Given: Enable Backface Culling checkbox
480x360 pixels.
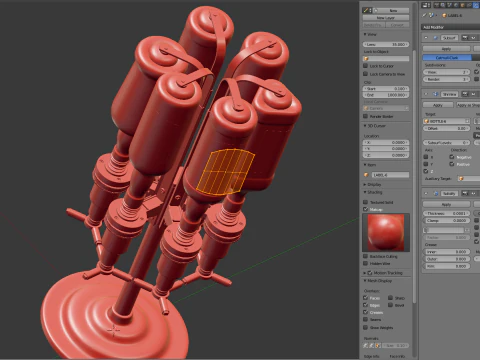Looking at the screenshot, I should pos(365,256).
